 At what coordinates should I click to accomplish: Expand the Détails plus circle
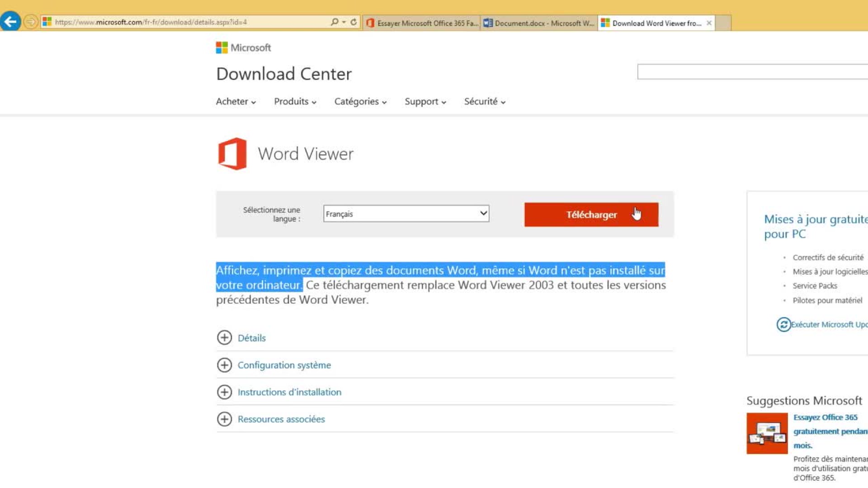click(224, 338)
